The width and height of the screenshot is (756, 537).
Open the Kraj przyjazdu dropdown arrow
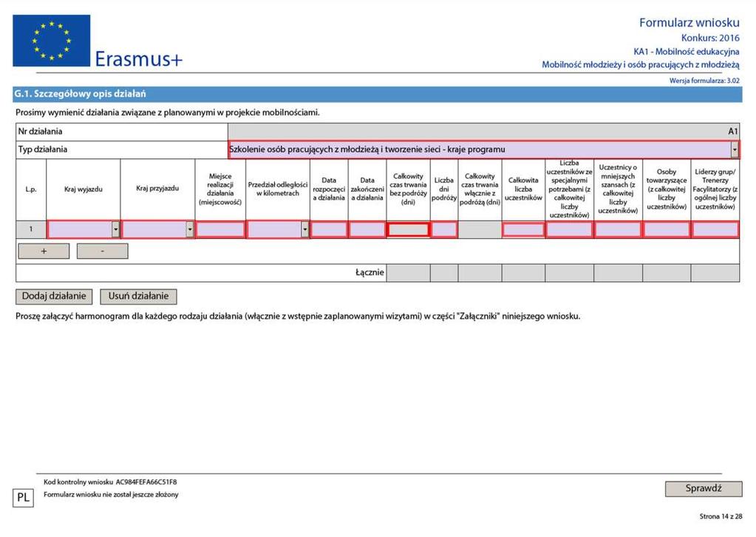(x=189, y=229)
